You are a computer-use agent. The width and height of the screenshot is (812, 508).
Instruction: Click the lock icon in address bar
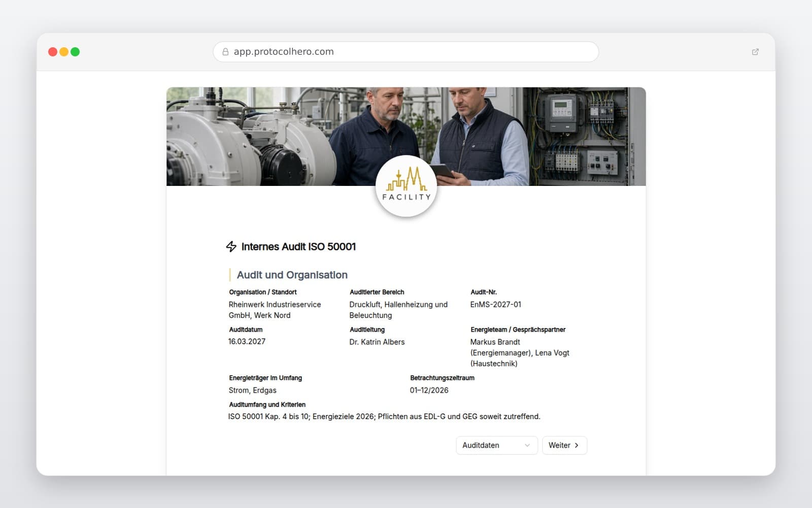225,52
